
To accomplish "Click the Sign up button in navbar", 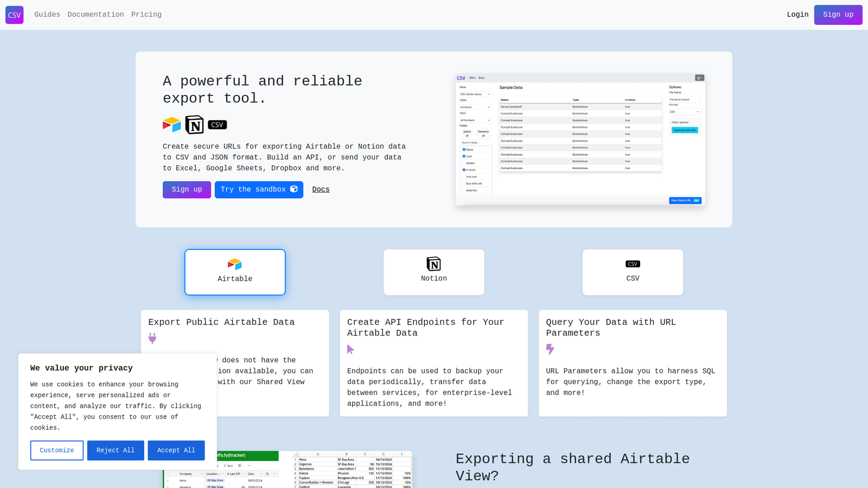I will (838, 15).
